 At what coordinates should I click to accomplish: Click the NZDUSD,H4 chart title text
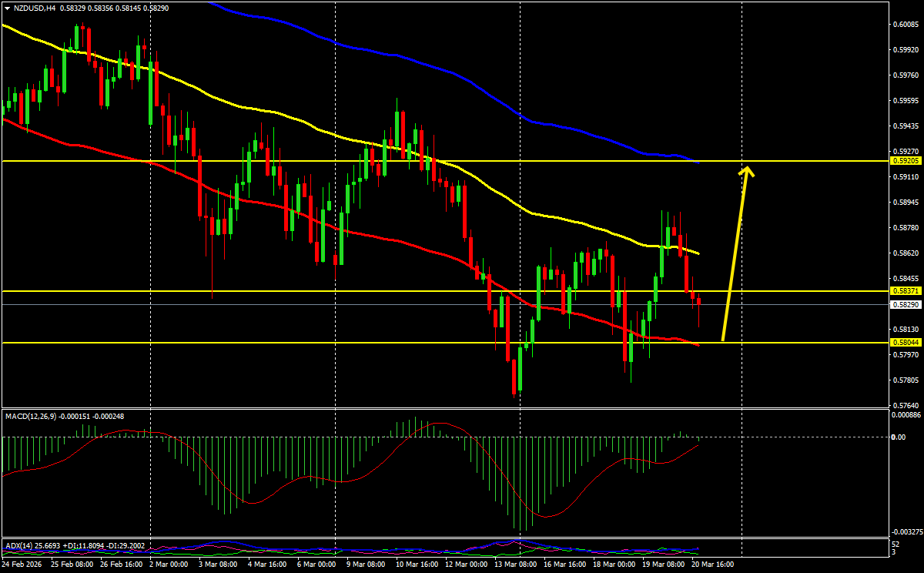pos(35,8)
